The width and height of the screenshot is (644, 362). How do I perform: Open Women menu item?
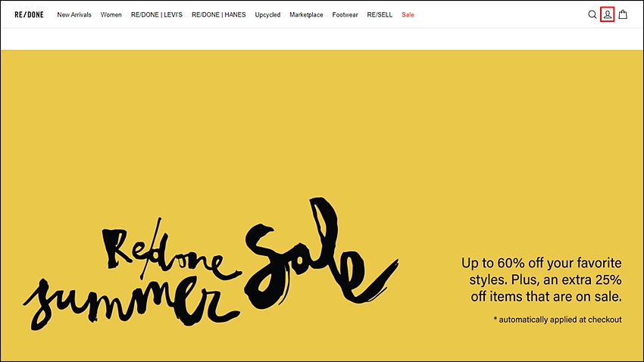[111, 15]
